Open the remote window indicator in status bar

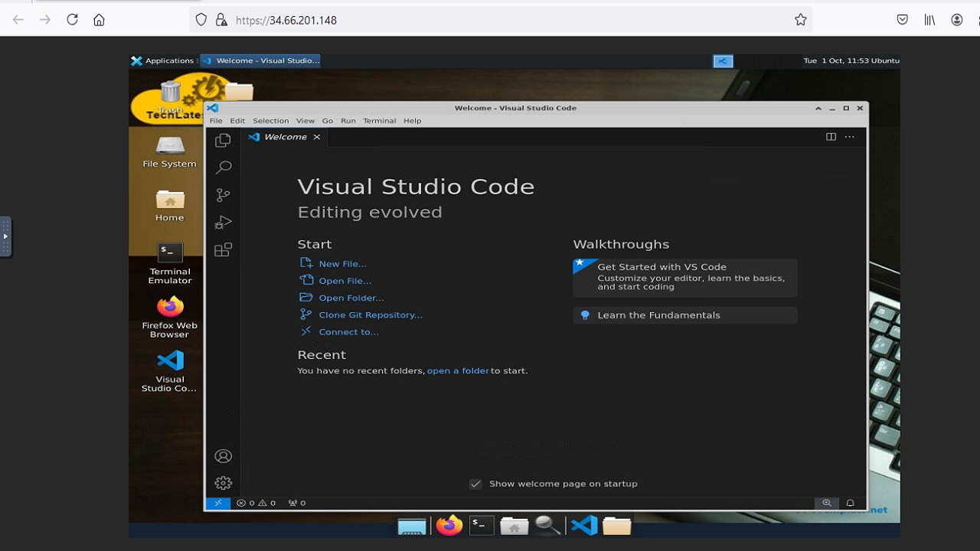click(217, 503)
